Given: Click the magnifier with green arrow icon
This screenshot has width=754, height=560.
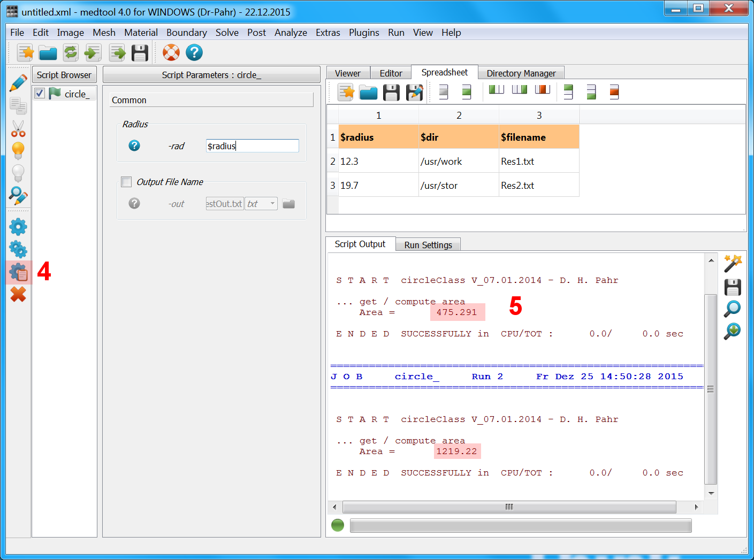Looking at the screenshot, I should [x=733, y=331].
